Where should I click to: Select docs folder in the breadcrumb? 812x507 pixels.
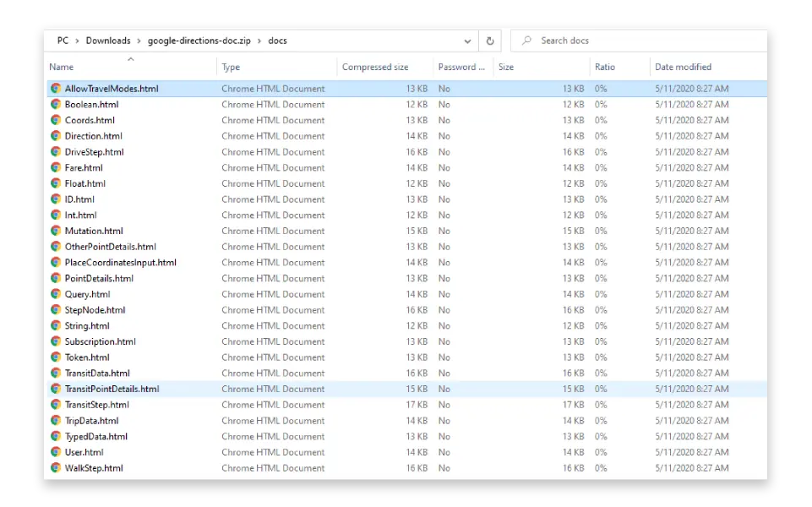[278, 41]
